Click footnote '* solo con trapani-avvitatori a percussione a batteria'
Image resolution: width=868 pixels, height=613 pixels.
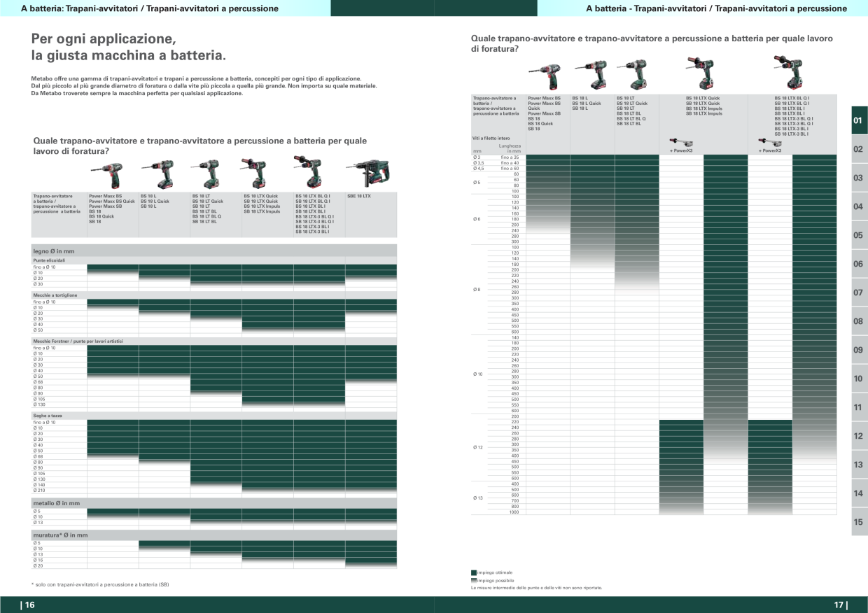(x=101, y=584)
